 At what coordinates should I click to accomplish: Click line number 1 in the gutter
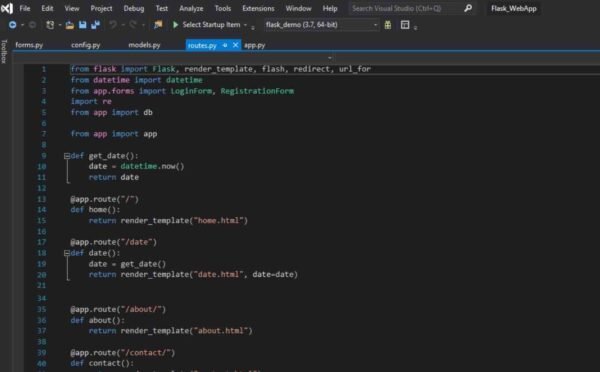coord(44,69)
